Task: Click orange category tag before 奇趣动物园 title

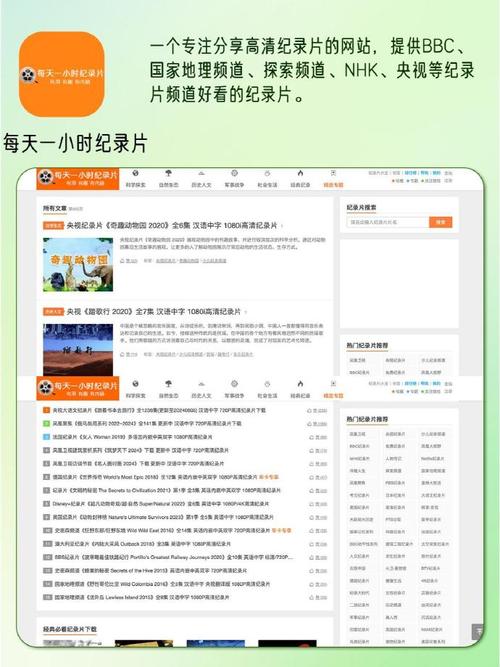Action: [x=54, y=225]
